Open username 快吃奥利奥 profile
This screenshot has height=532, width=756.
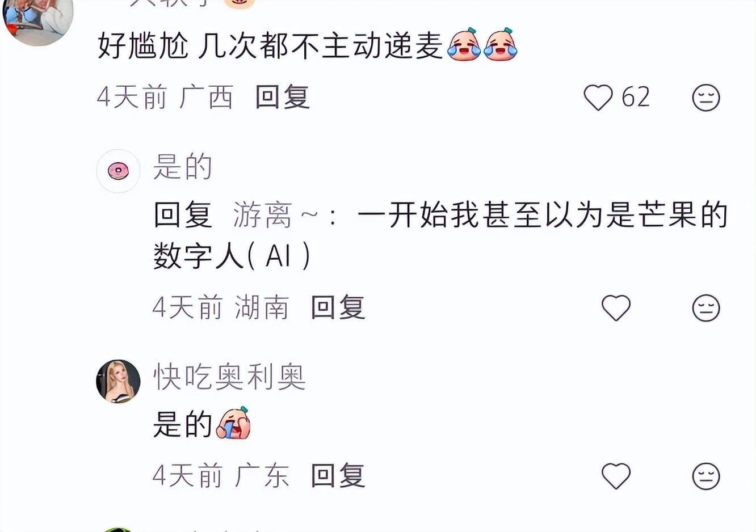(229, 377)
